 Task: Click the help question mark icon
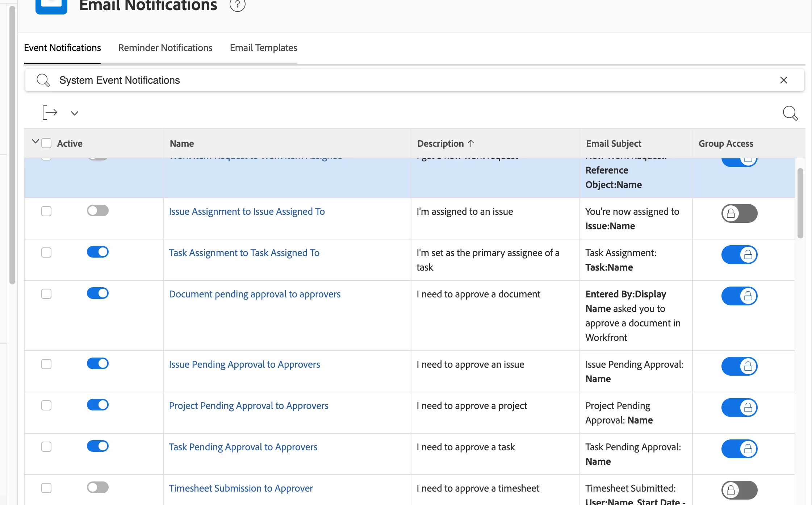(238, 5)
